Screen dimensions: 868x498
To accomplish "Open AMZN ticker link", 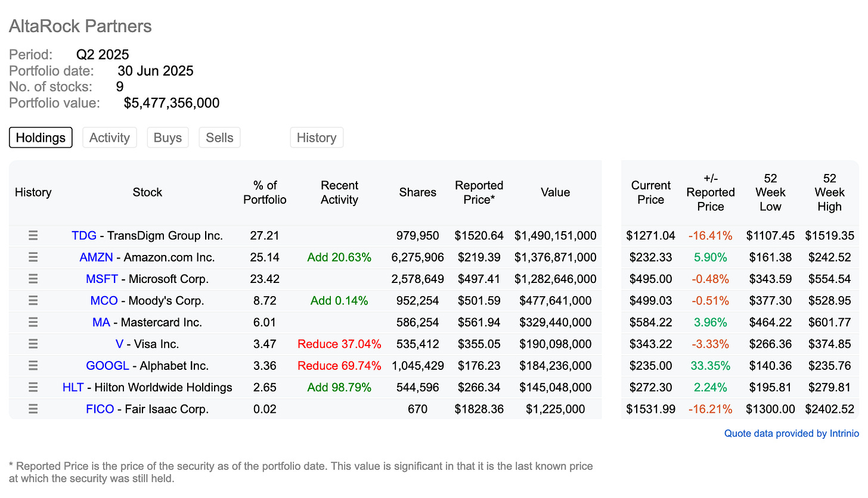I will (96, 257).
